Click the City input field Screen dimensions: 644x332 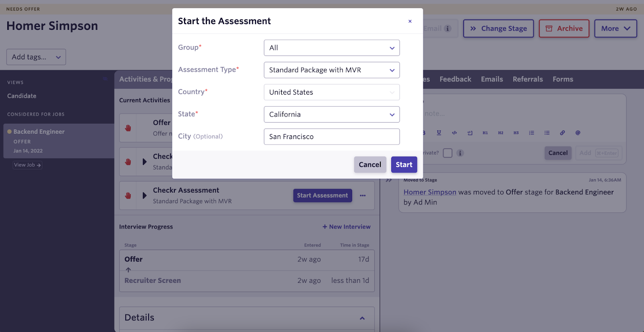click(332, 137)
